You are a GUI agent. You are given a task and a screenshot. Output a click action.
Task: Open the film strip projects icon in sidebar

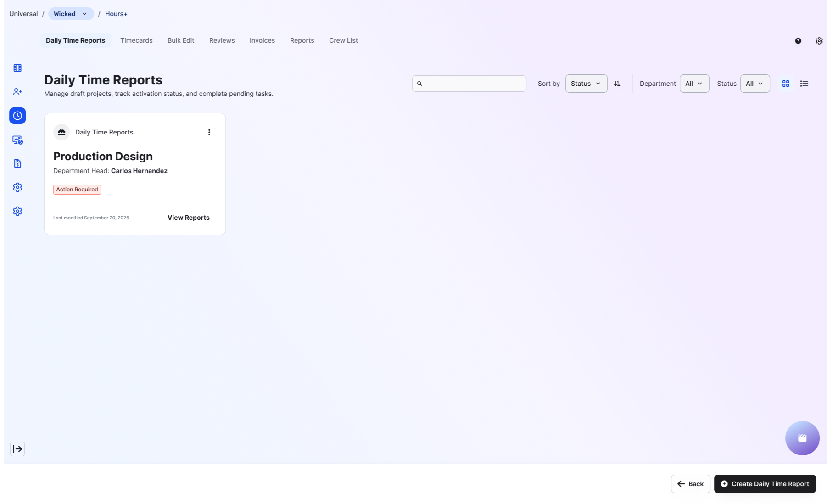point(17,67)
